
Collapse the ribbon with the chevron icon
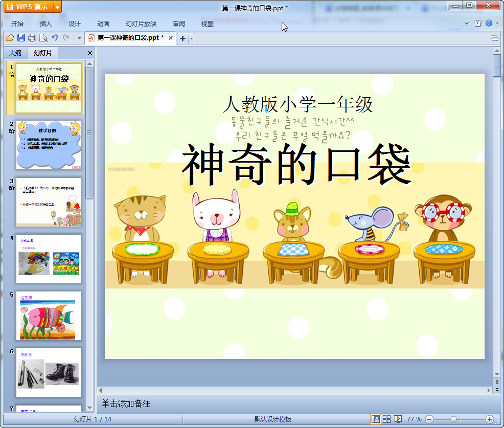pos(467,23)
